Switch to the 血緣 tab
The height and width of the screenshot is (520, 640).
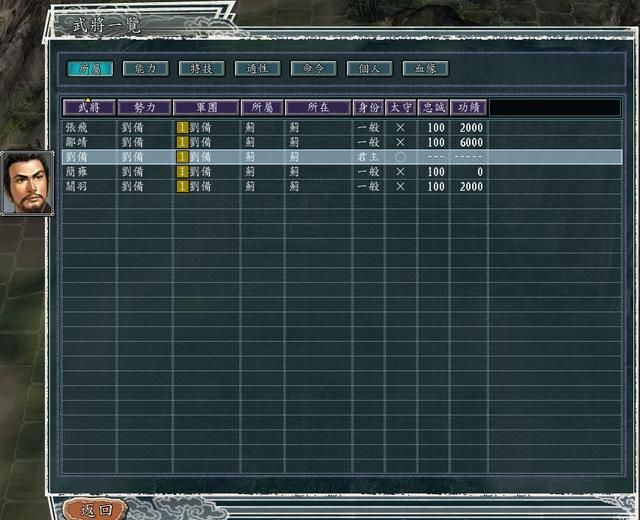425,69
